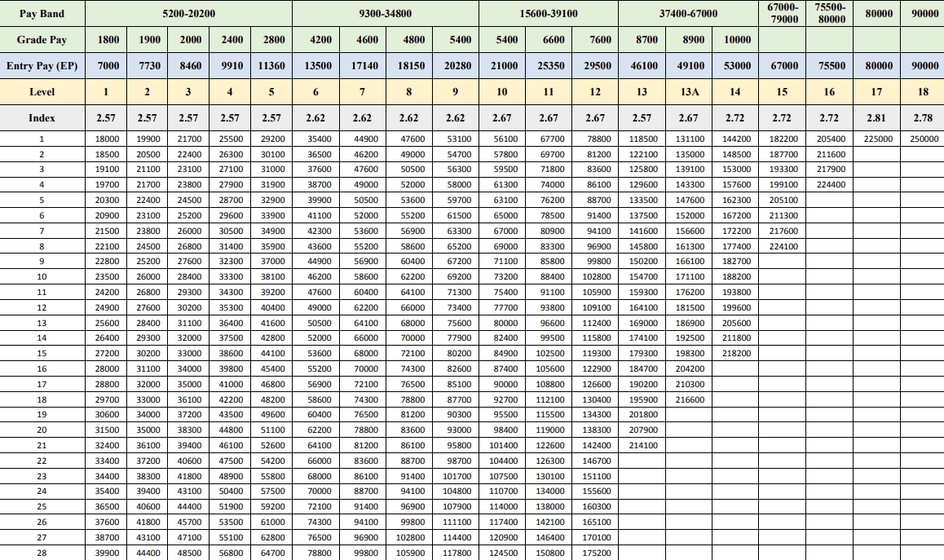Image resolution: width=944 pixels, height=560 pixels.
Task: Click the 90000 pay band header cell
Action: pos(923,14)
